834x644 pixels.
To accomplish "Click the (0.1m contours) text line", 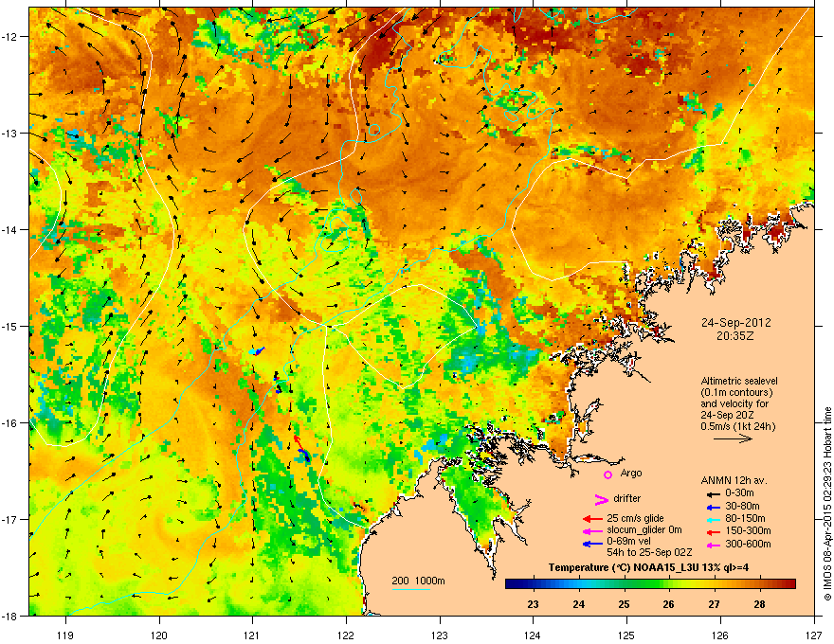I will (736, 393).
